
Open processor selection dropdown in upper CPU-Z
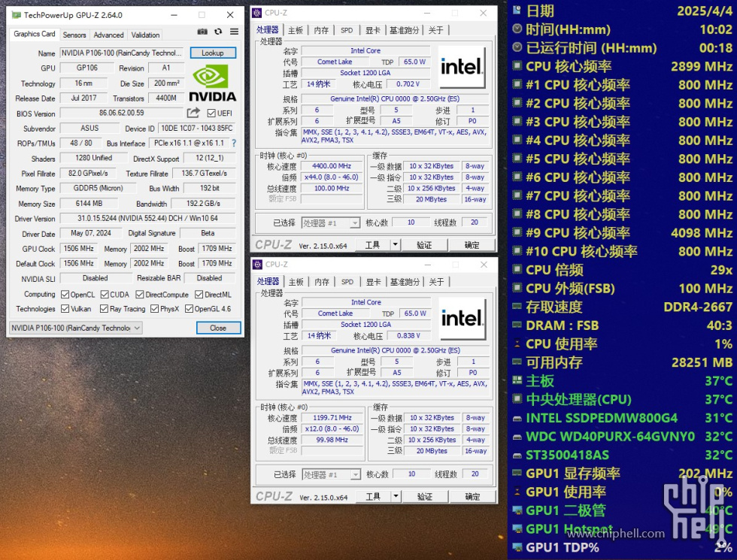click(330, 222)
